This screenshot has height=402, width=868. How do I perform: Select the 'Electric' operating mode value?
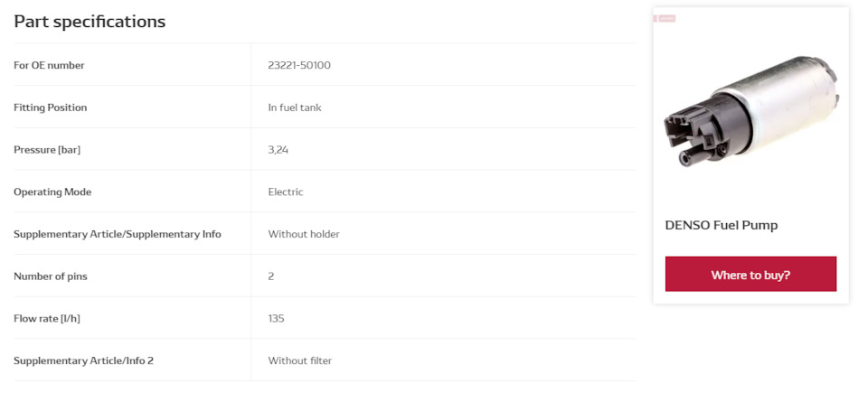(x=286, y=192)
